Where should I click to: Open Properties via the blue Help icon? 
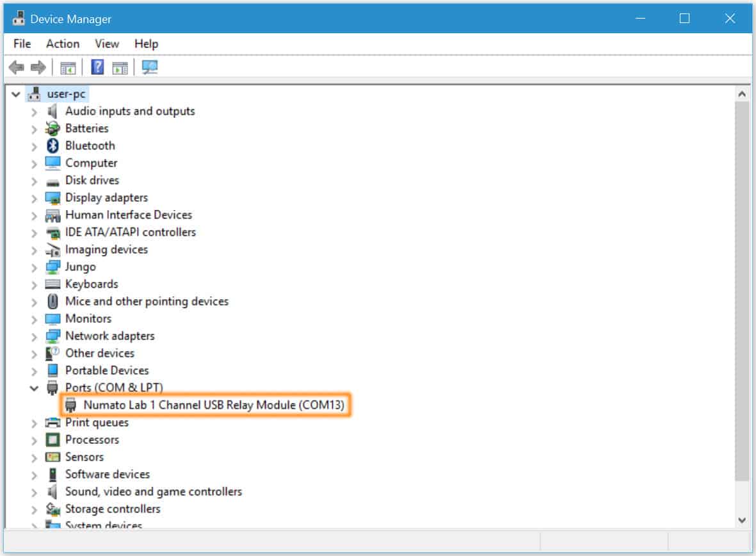pos(97,67)
